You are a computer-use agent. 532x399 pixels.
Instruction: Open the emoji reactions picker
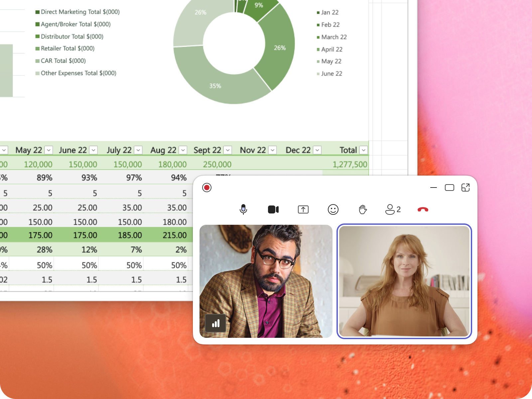[x=333, y=209]
